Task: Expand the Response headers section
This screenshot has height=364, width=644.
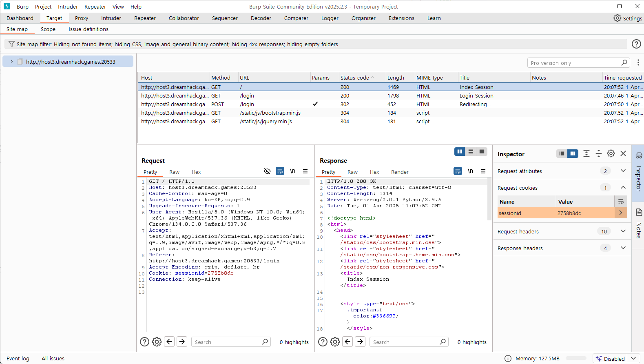Action: (x=623, y=248)
